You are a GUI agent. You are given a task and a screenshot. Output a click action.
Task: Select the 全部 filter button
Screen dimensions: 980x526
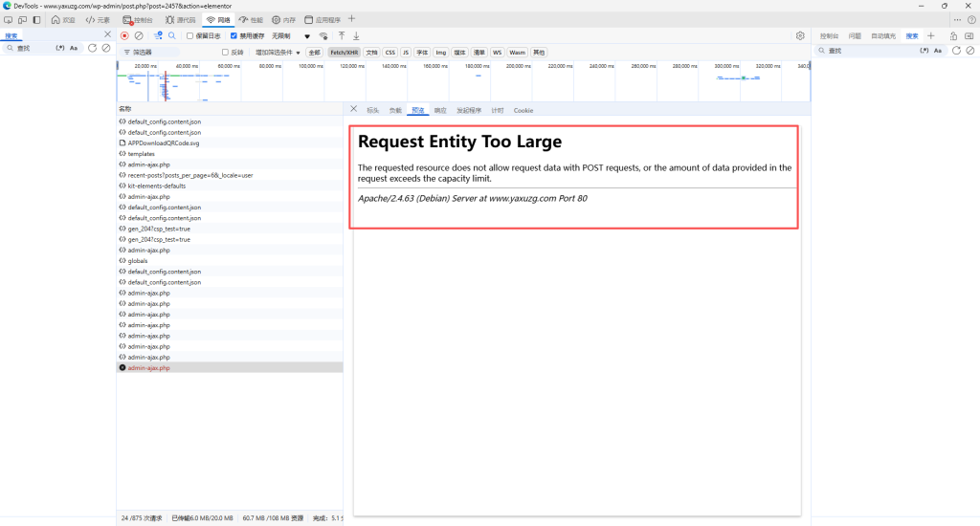(x=314, y=53)
